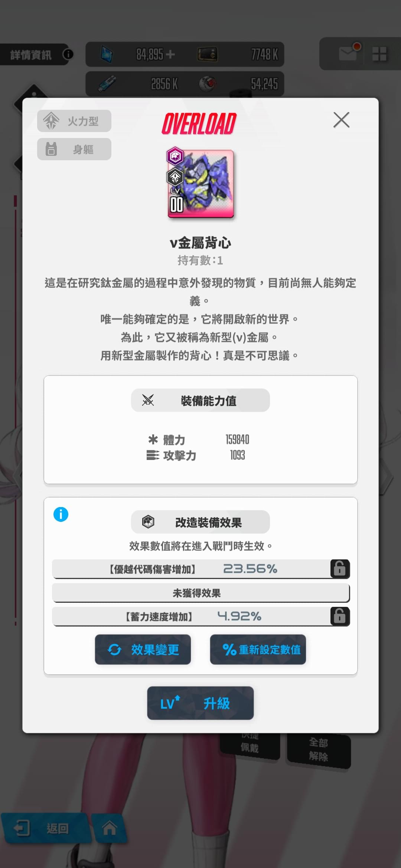This screenshot has width=401, height=868.
Task: Click the blue info icon in 改造裝備效果
Action: tap(61, 514)
